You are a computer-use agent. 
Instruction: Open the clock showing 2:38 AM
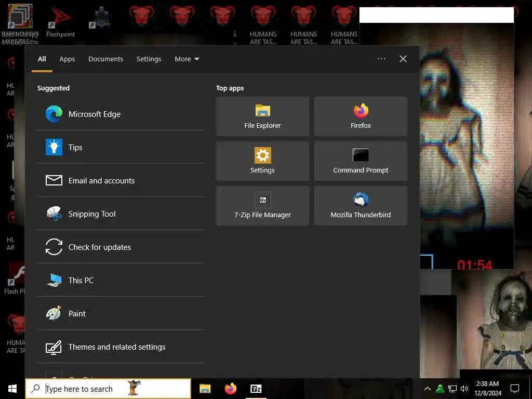click(x=487, y=389)
